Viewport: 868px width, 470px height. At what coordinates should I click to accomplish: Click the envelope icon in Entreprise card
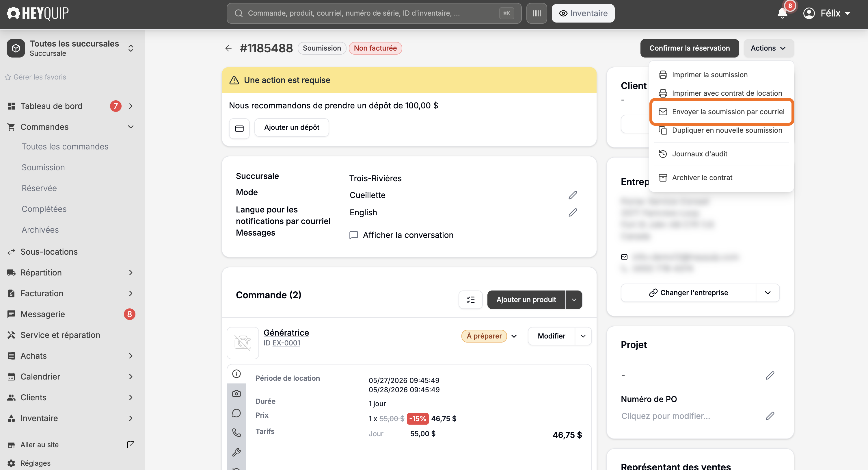[x=624, y=257]
